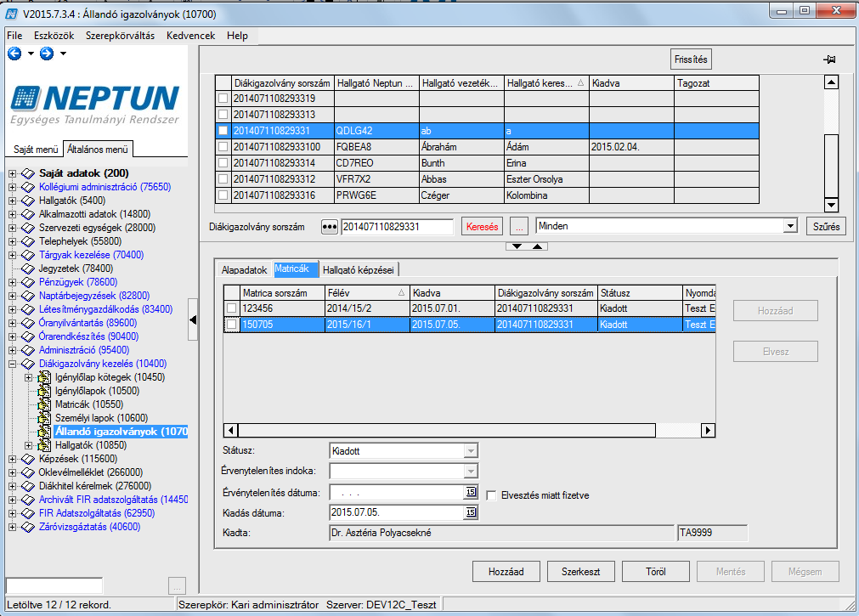This screenshot has width=859, height=616.
Task: Switch to the Saját menü tab
Action: [36, 149]
